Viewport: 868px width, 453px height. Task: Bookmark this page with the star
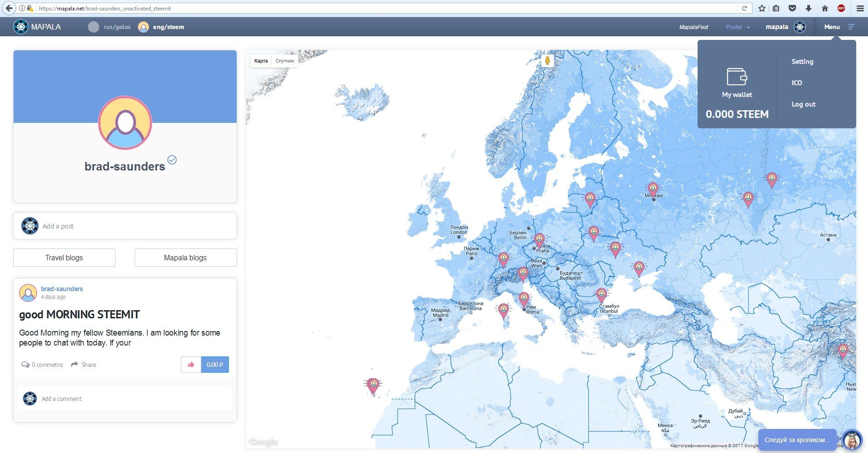762,8
